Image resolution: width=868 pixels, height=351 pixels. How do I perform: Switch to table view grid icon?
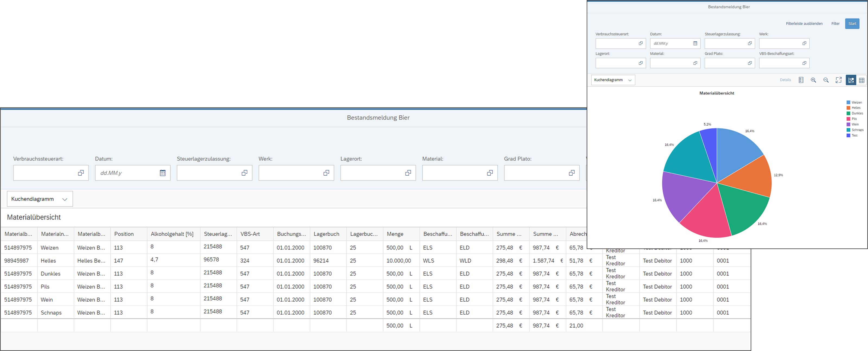coord(861,80)
